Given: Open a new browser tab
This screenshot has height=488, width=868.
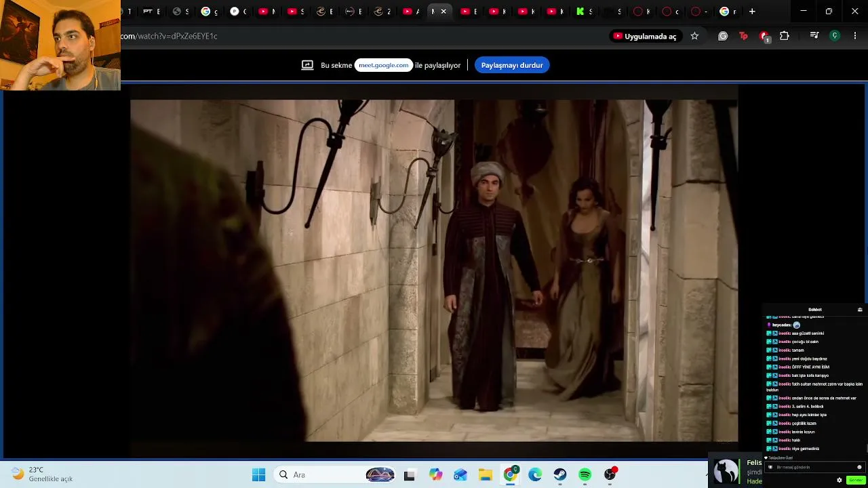Looking at the screenshot, I should pyautogui.click(x=752, y=12).
